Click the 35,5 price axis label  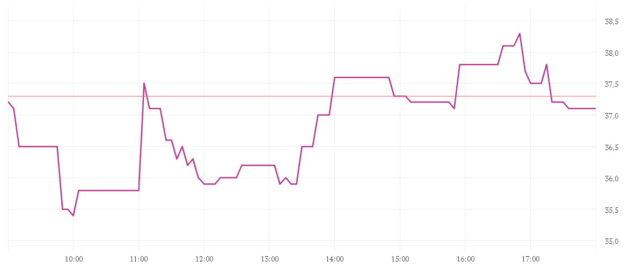pyautogui.click(x=612, y=210)
